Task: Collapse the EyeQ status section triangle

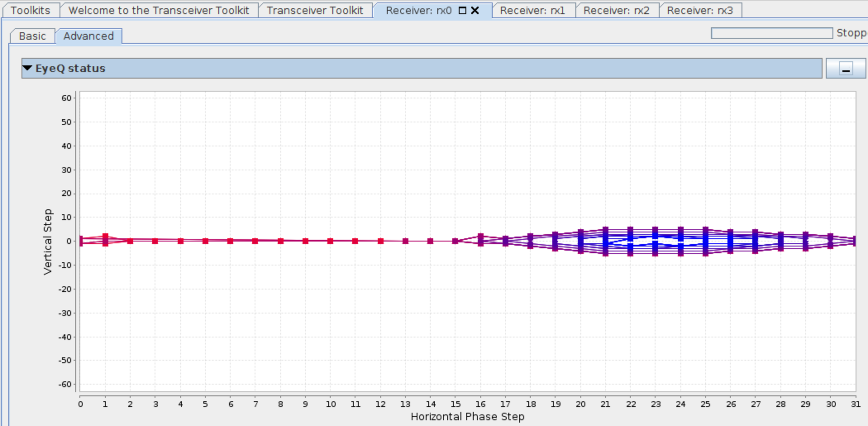Action: click(x=28, y=68)
